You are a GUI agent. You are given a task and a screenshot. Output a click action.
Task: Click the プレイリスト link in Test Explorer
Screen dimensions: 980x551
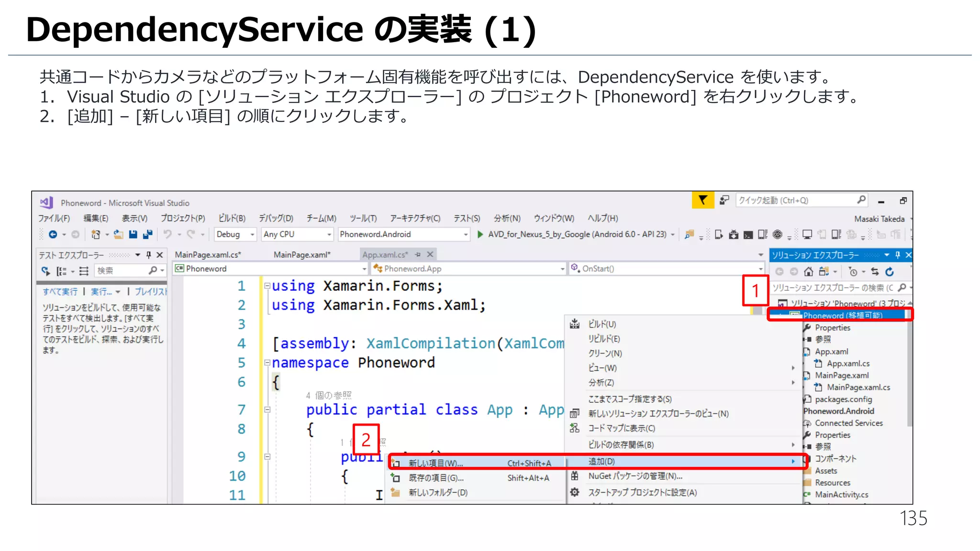[151, 292]
